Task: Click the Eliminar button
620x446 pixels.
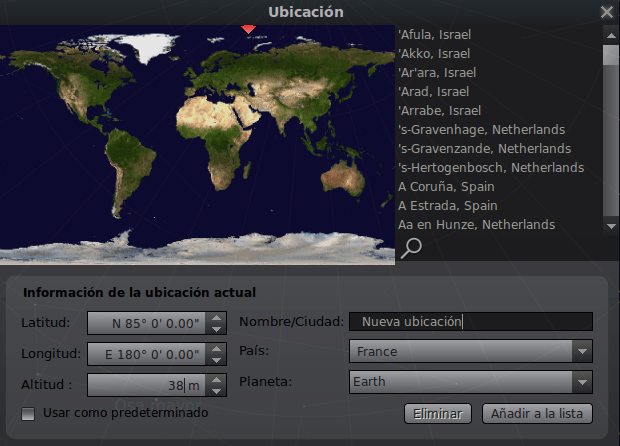Action: [438, 414]
